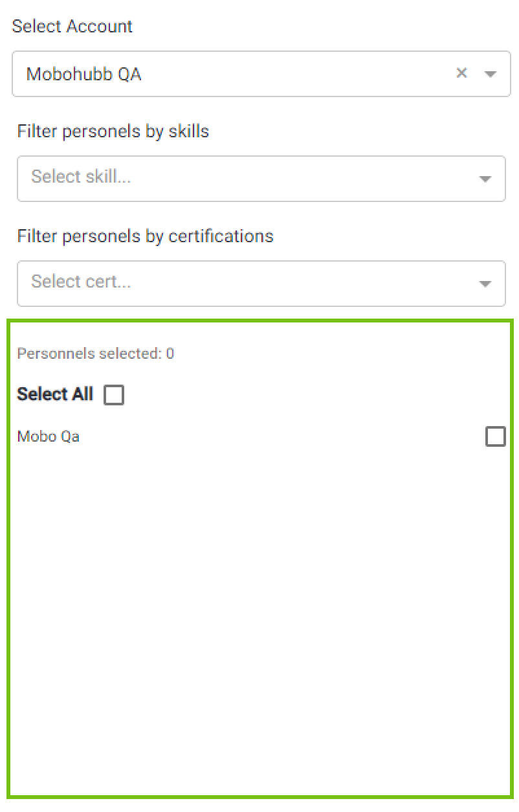Click the Filter personels by certifications label
This screenshot has height=812, width=519.
point(146,236)
